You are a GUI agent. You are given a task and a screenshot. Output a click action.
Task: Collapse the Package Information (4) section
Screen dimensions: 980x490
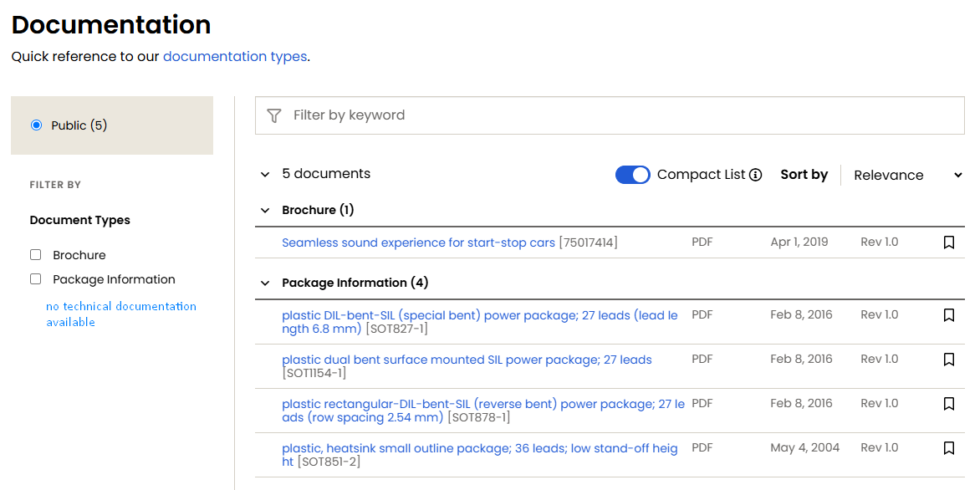[x=265, y=283]
